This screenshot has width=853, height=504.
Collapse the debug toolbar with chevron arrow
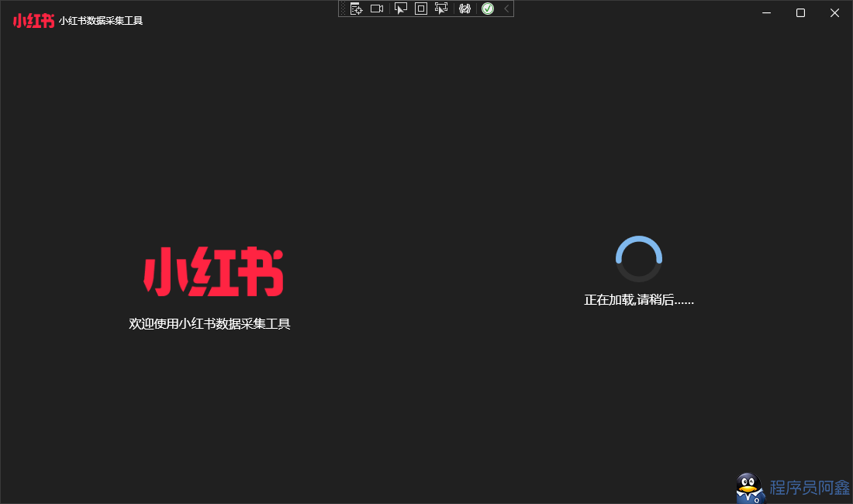[x=506, y=9]
